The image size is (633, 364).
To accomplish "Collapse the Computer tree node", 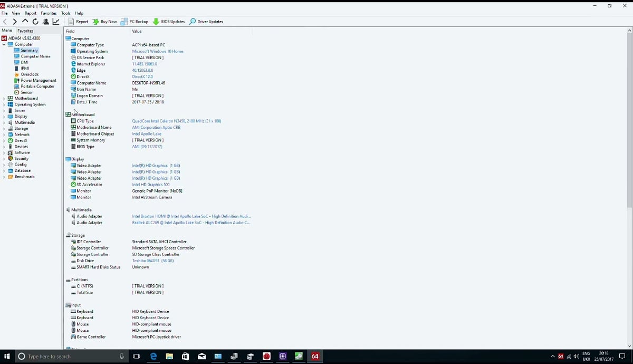I will tap(4, 44).
